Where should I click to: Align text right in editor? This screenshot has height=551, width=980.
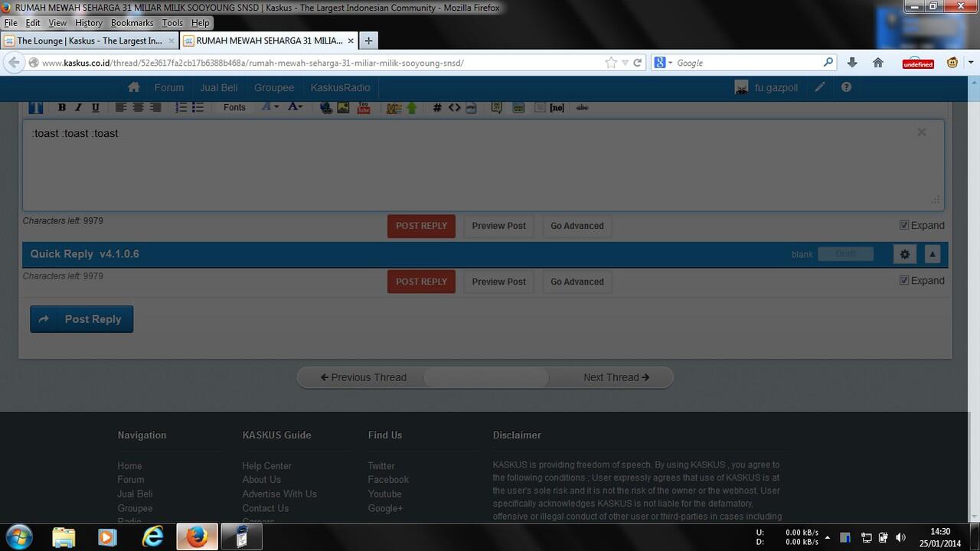pos(155,108)
